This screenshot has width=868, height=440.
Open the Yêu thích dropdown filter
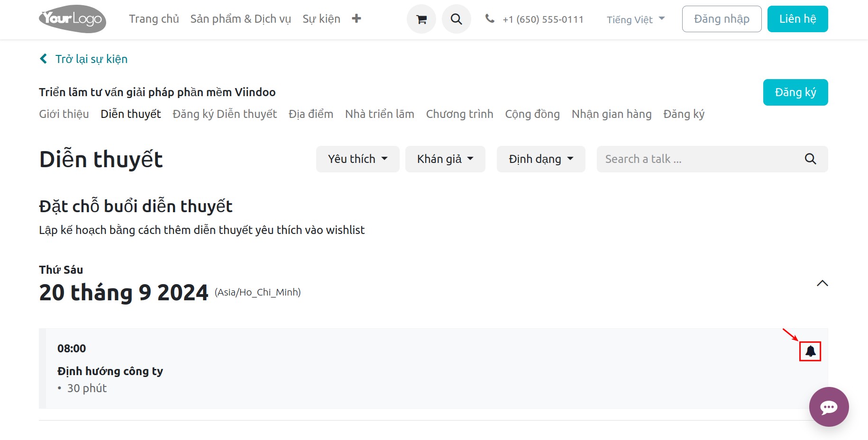point(358,159)
